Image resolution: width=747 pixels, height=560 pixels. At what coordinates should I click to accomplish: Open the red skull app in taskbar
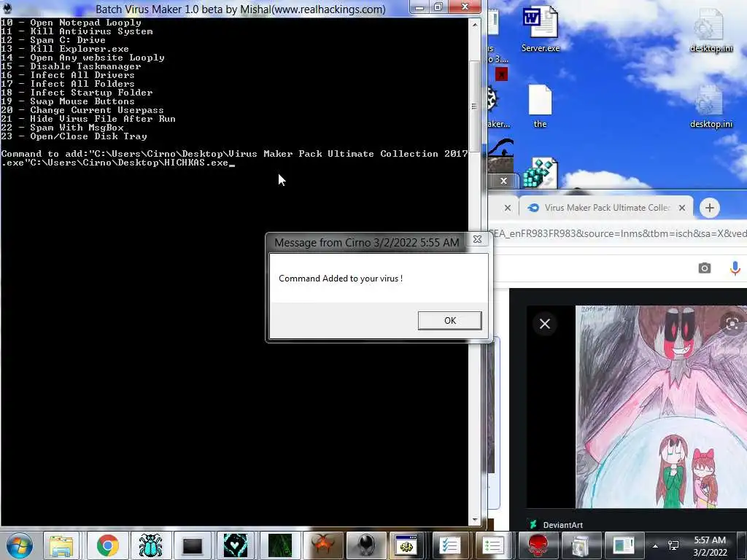(x=538, y=545)
